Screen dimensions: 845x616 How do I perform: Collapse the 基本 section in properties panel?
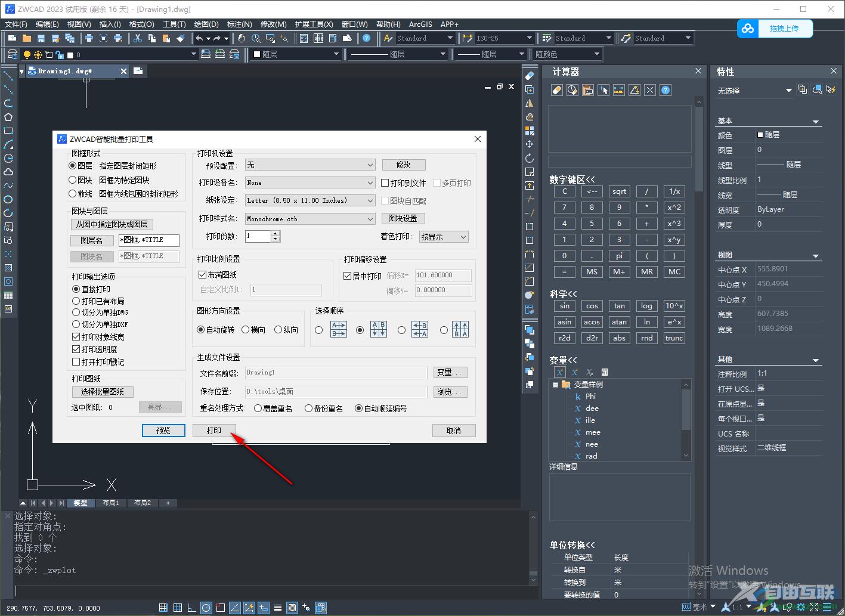click(x=816, y=122)
